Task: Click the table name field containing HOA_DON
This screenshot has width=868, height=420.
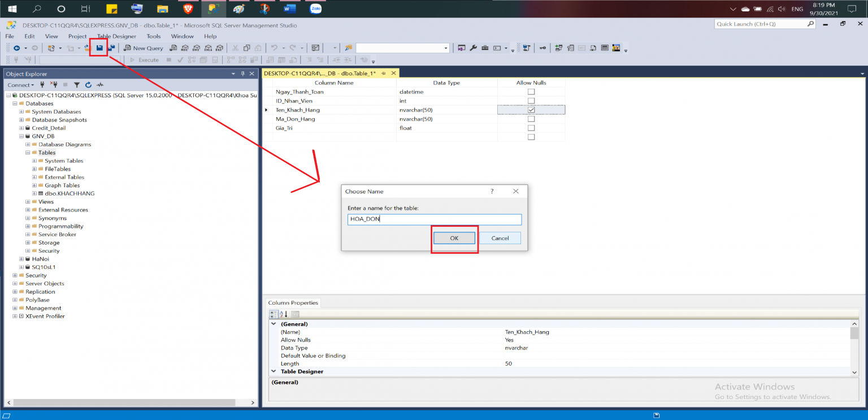Action: coord(434,219)
